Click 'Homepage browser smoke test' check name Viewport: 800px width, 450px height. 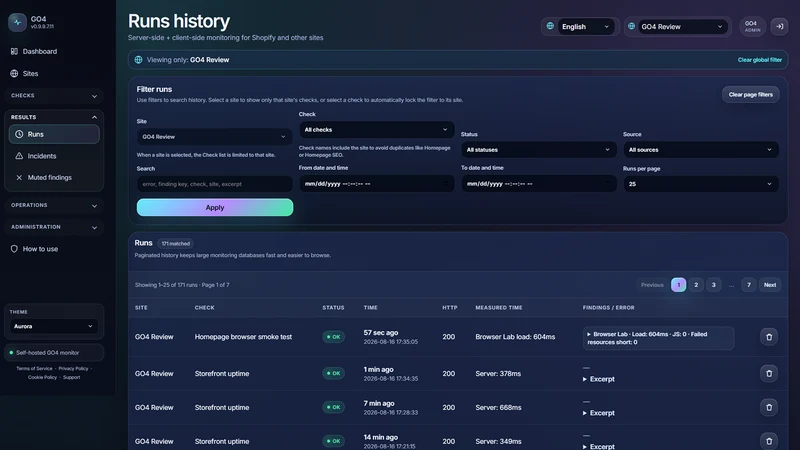(243, 337)
